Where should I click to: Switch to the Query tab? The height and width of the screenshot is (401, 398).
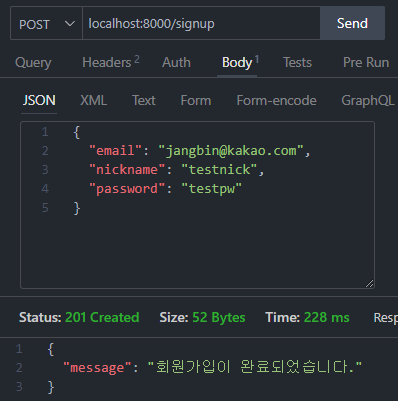[x=33, y=62]
